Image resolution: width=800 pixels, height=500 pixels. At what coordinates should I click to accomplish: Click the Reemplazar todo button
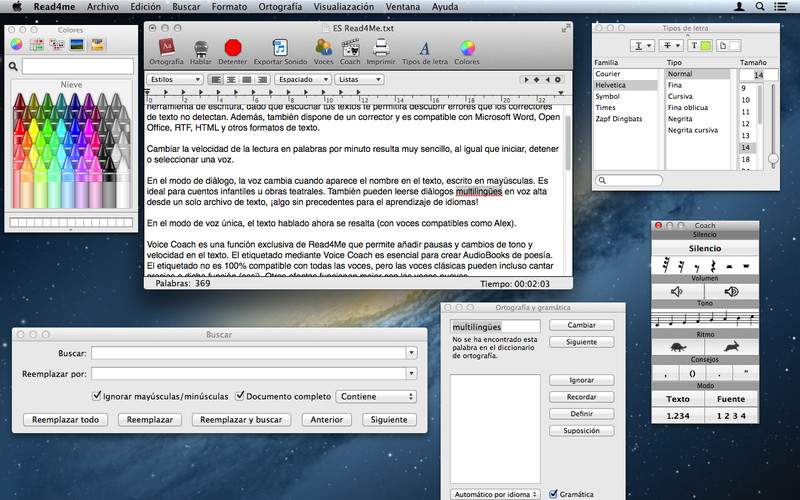pos(66,420)
